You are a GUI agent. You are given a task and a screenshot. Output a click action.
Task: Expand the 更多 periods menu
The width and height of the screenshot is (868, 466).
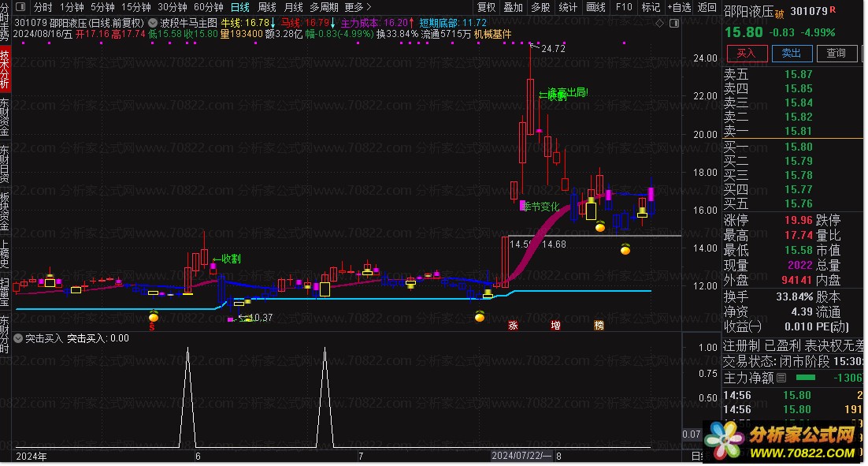[x=358, y=7]
